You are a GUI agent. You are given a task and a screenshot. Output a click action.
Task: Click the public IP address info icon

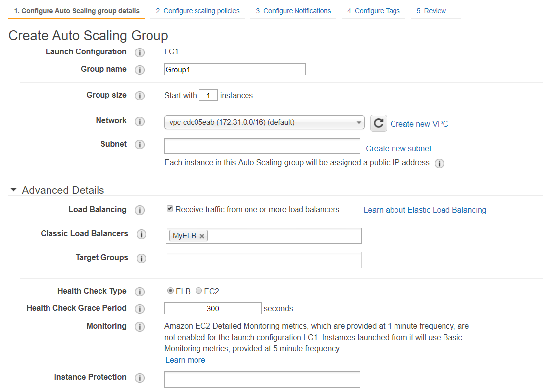(439, 163)
